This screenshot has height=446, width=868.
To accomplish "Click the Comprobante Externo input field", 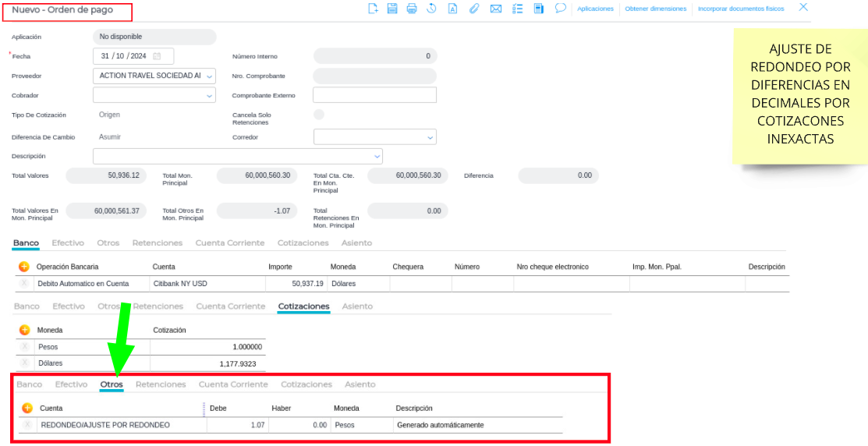I will click(374, 95).
